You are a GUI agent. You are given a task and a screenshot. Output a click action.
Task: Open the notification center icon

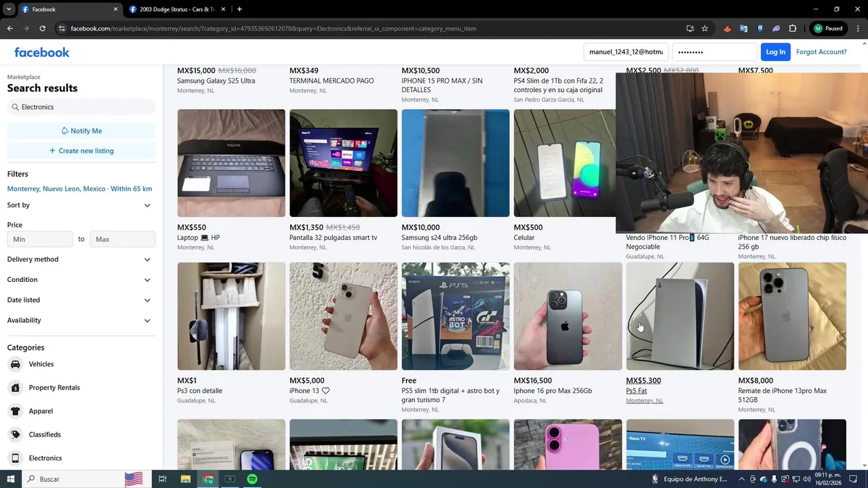point(854,479)
